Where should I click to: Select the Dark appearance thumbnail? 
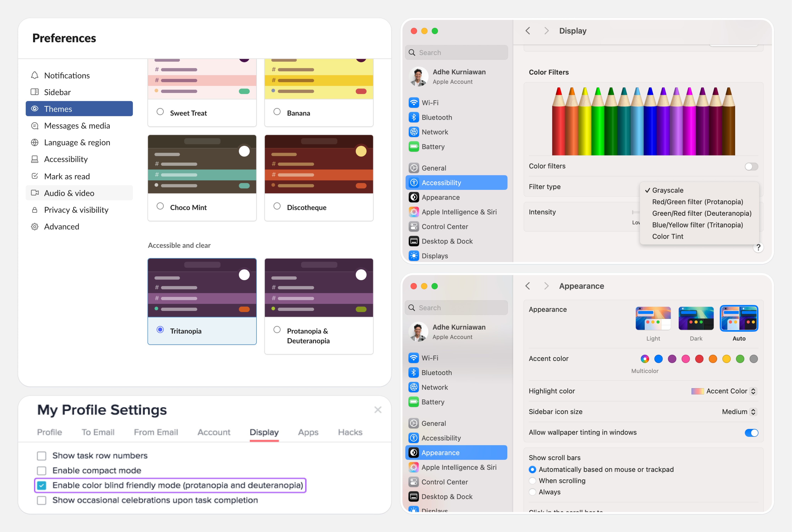coord(696,319)
